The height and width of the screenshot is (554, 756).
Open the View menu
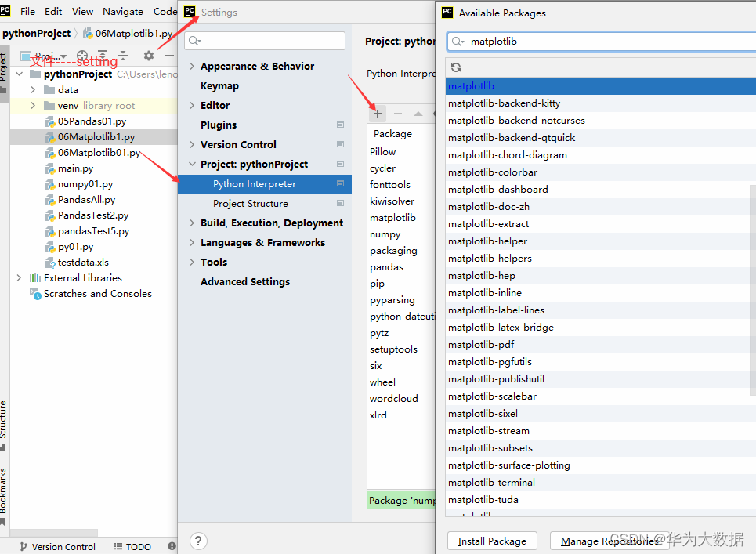pyautogui.click(x=82, y=12)
